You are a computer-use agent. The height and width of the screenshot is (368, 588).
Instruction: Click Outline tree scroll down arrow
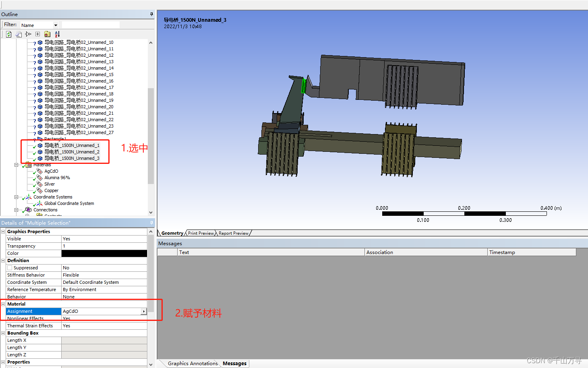(151, 213)
